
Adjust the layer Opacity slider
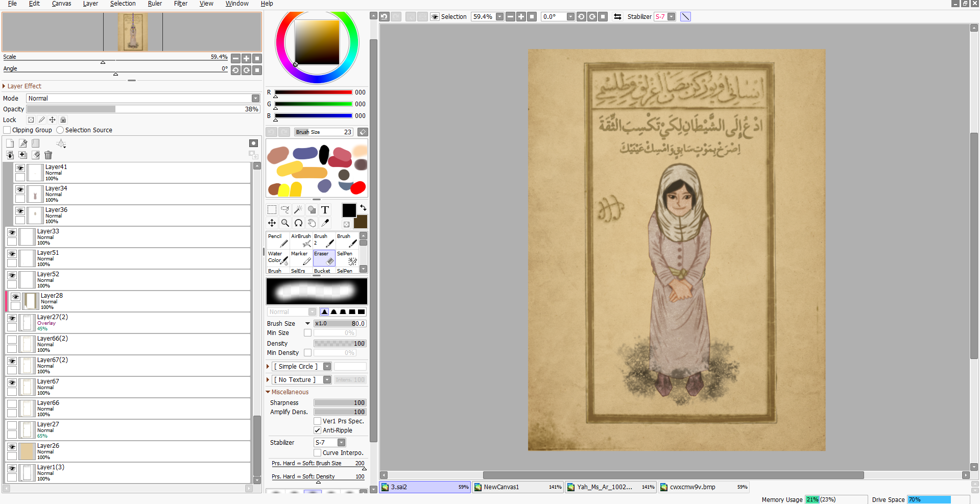click(143, 109)
